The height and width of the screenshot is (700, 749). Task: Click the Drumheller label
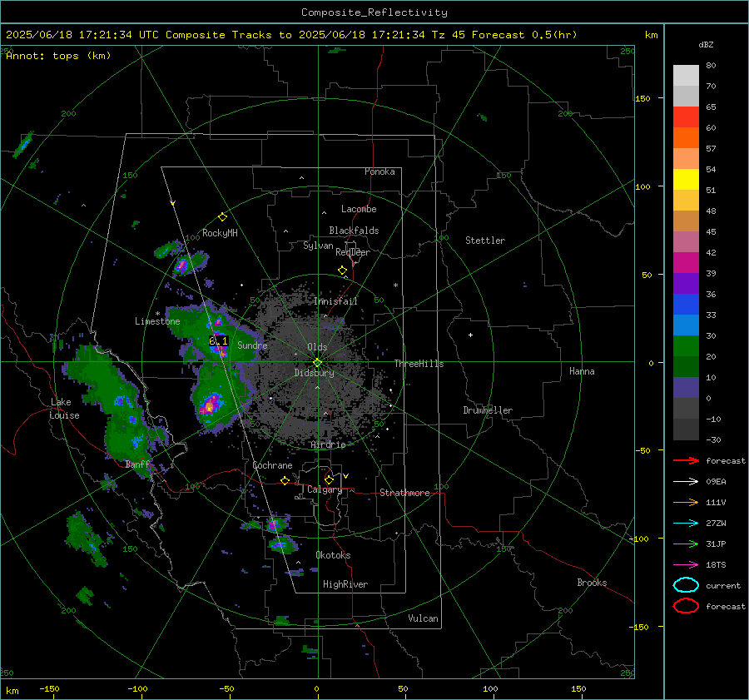(488, 410)
